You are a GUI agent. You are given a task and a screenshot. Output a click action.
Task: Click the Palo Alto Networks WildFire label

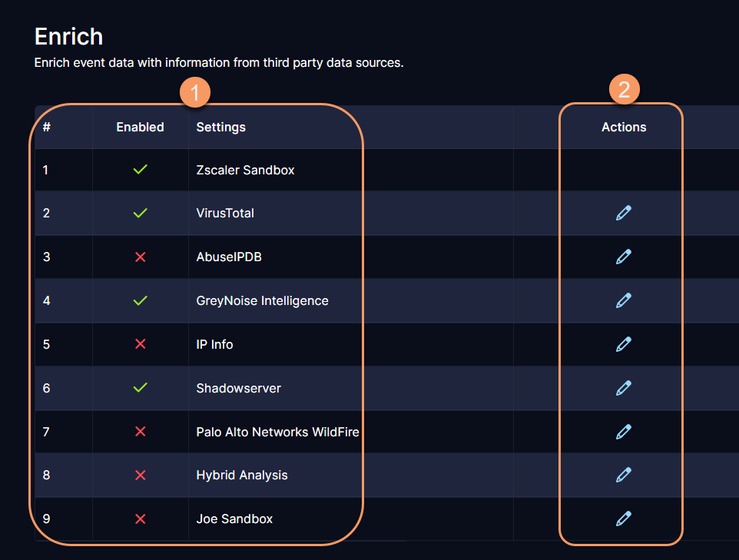[277, 432]
